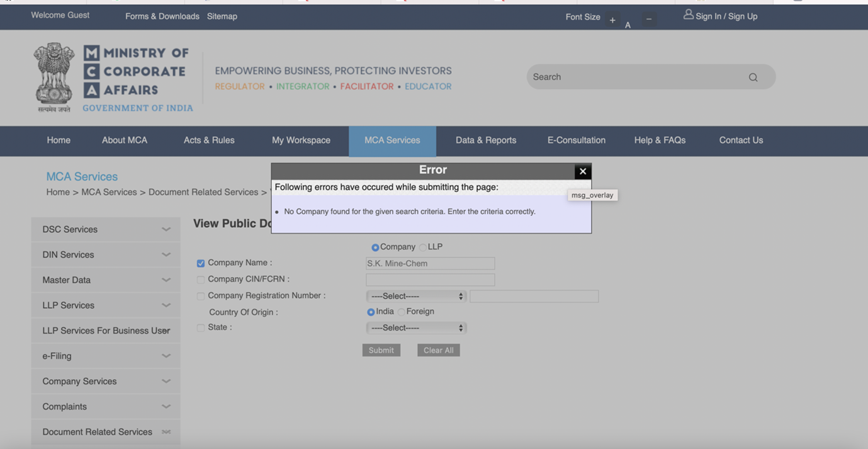This screenshot has width=868, height=449.
Task: Reset font size with the A icon
Action: tap(628, 25)
